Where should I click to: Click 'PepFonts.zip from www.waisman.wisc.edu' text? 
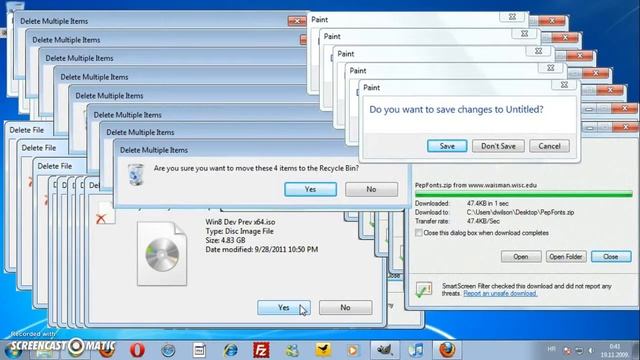pyautogui.click(x=476, y=185)
